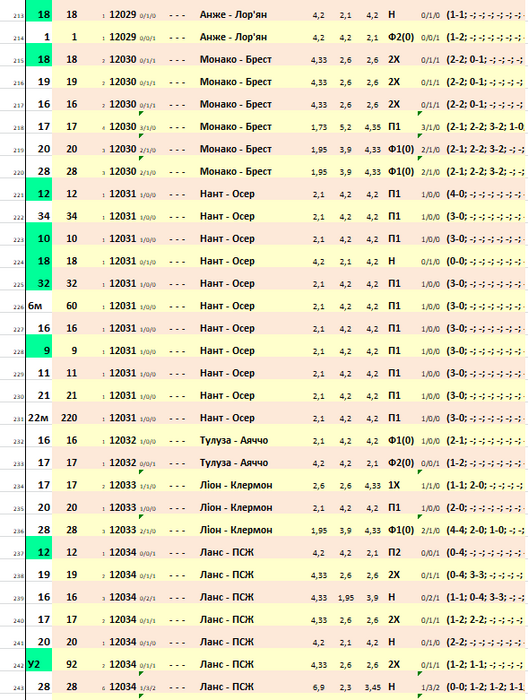Click the cell with value 60
528x700 pixels.
click(71, 306)
